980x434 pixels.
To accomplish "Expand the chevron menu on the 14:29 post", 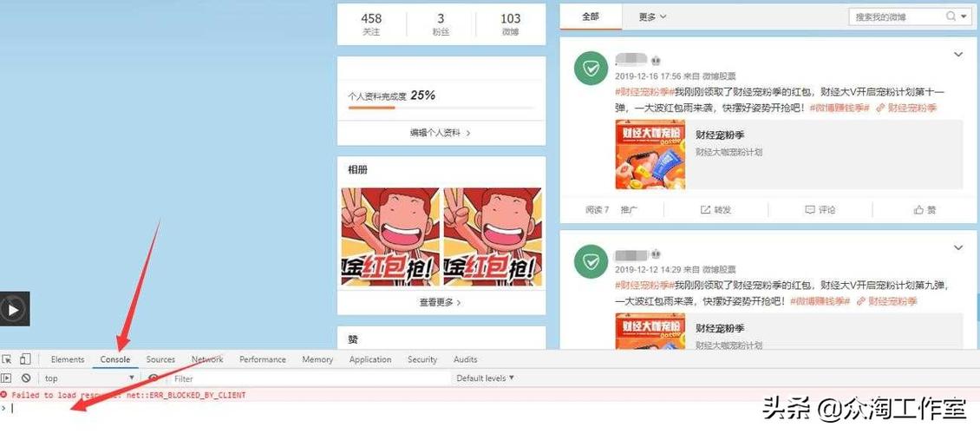I will coord(958,248).
